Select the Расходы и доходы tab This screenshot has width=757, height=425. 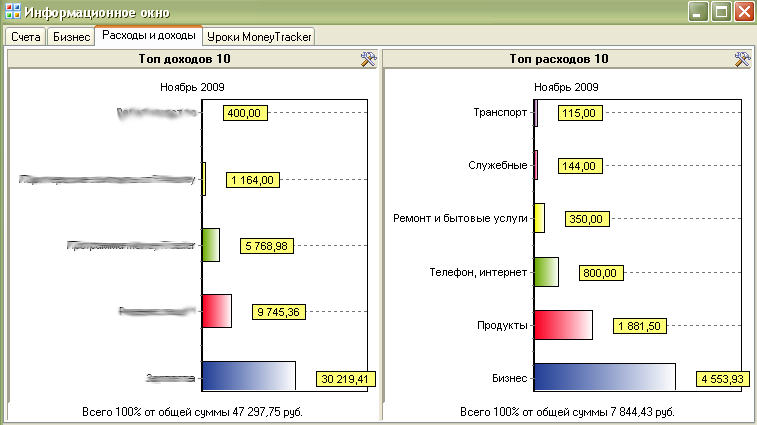(148, 36)
